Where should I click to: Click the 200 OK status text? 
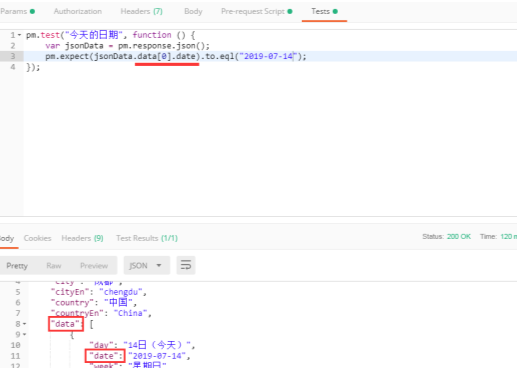459,237
